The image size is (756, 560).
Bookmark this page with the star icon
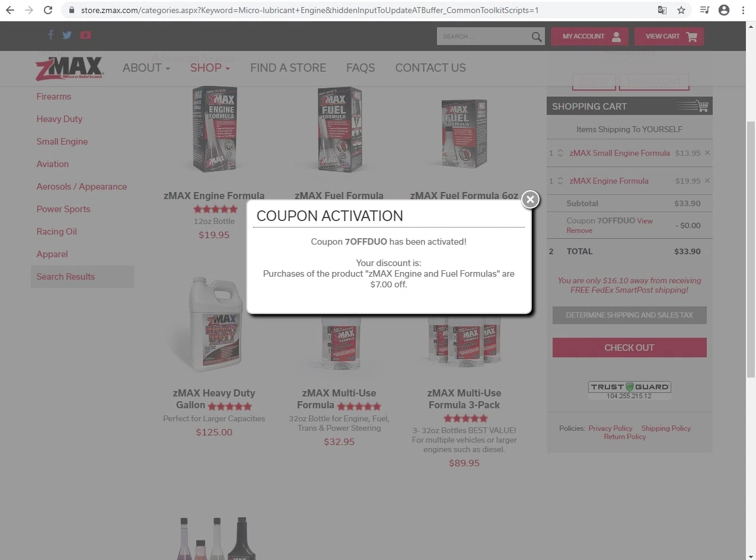[681, 10]
